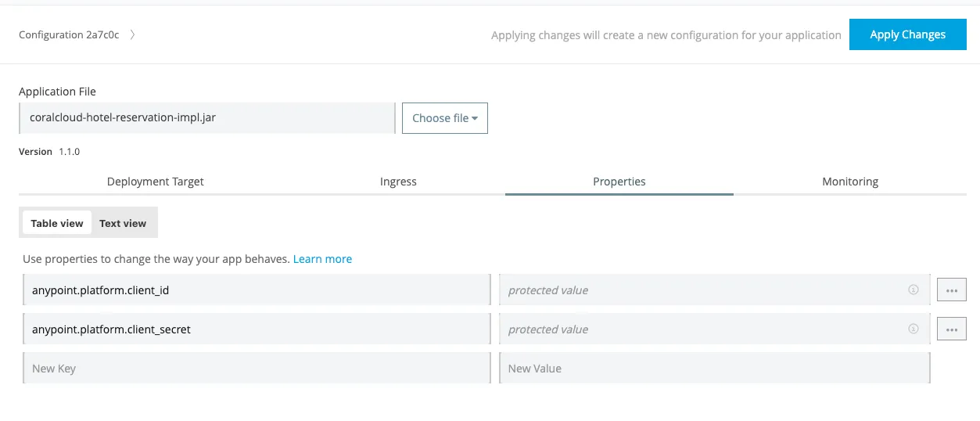The width and height of the screenshot is (980, 421).
Task: Switch to Text view
Action: [123, 223]
